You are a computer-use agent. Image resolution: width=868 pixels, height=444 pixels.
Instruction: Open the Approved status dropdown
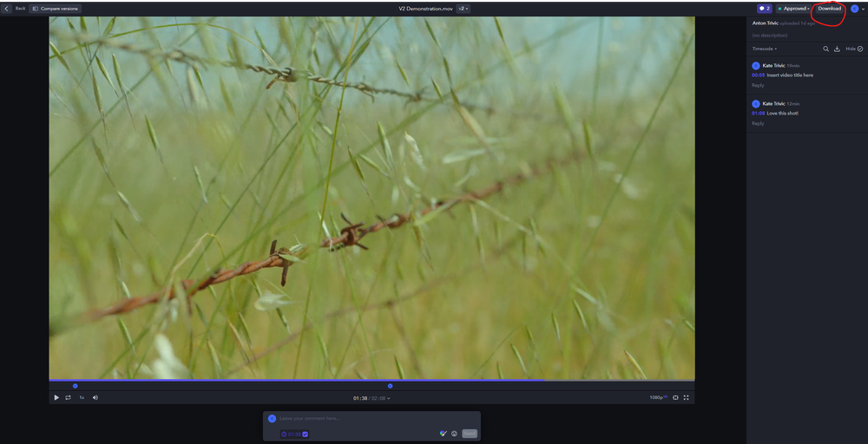[x=793, y=9]
